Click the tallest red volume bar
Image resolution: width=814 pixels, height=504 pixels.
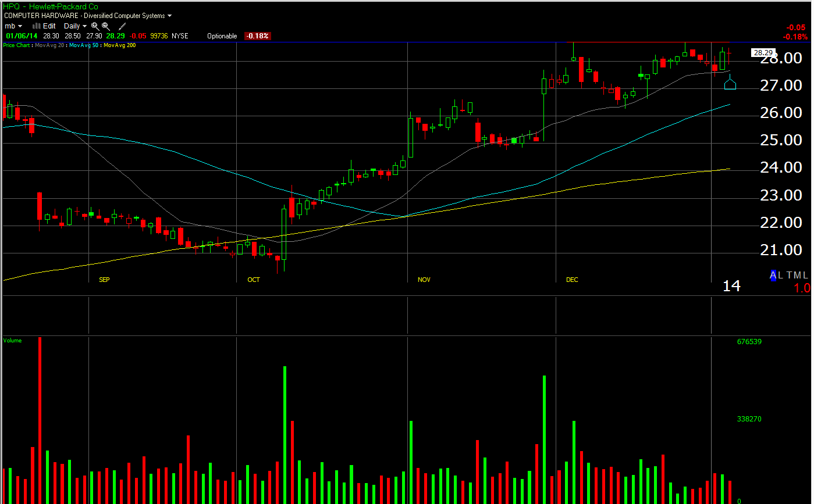(x=40, y=419)
